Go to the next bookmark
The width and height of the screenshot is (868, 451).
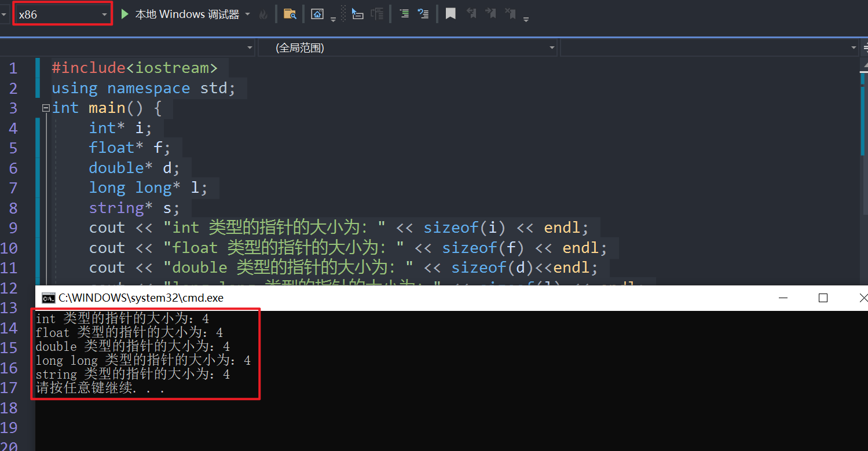[x=490, y=14]
